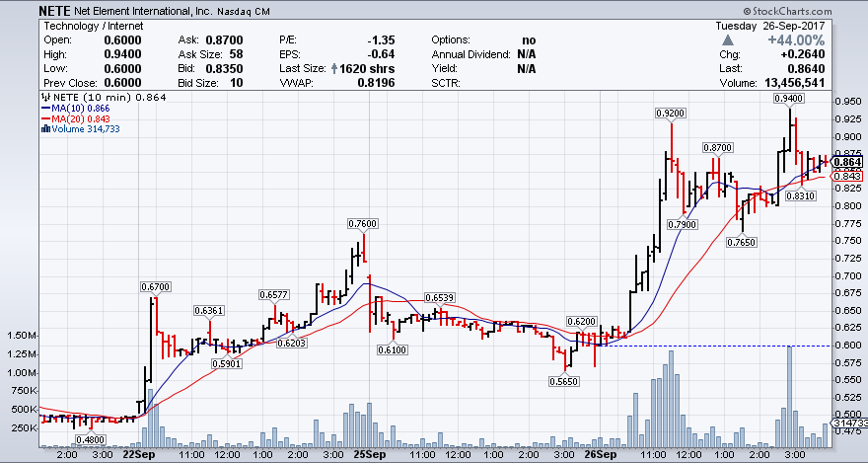Click the blue MA(10) legend line marker
The width and height of the screenshot is (868, 463).
pos(43,110)
